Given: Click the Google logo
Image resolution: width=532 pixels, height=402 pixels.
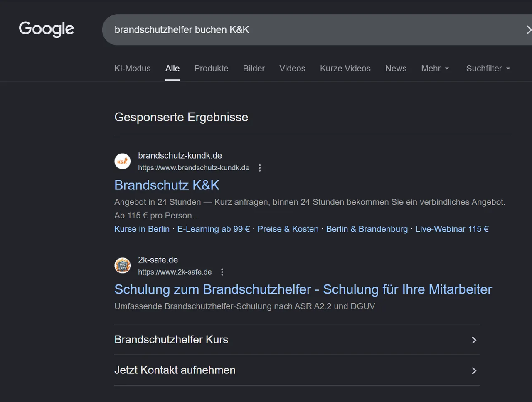Looking at the screenshot, I should pos(47,29).
